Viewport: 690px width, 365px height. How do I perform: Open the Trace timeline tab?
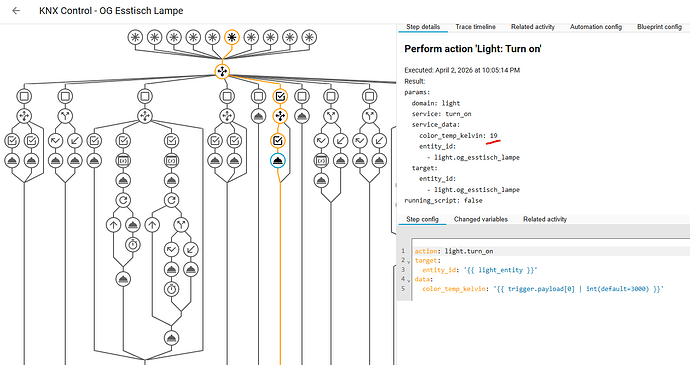(475, 27)
